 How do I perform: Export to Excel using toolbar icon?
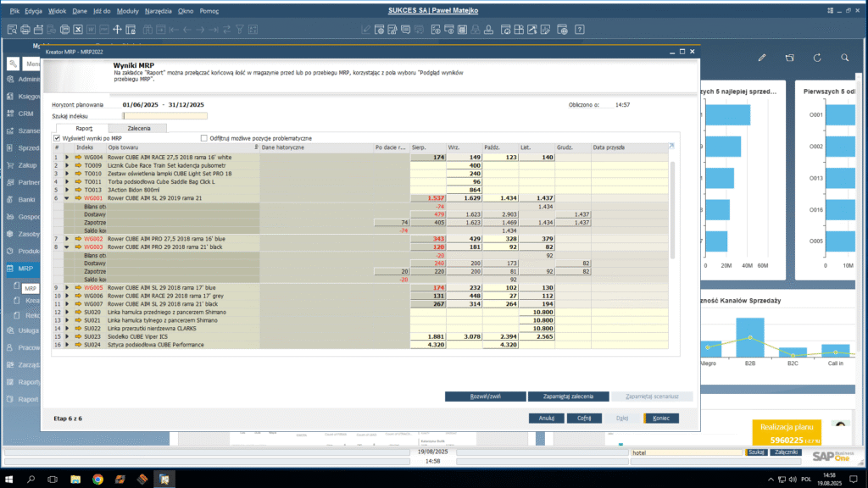78,30
